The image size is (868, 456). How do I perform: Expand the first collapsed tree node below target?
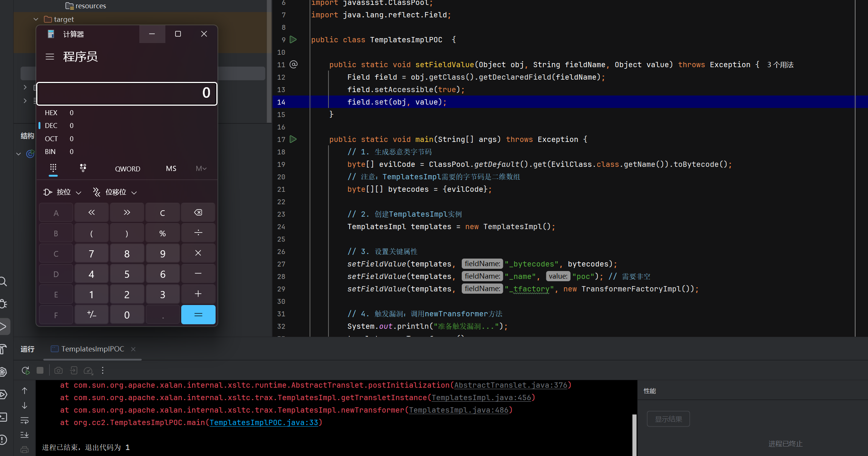(x=25, y=87)
